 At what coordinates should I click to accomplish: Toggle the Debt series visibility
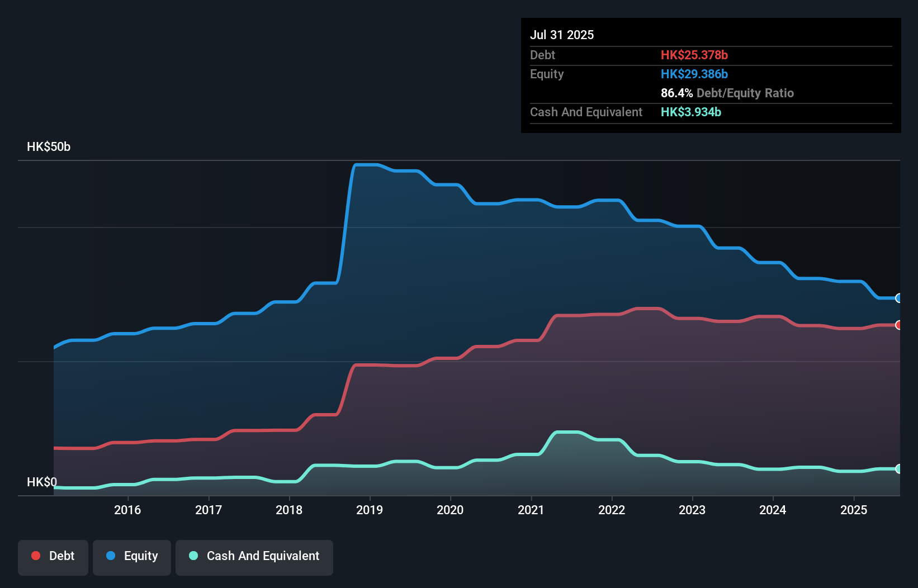point(53,557)
